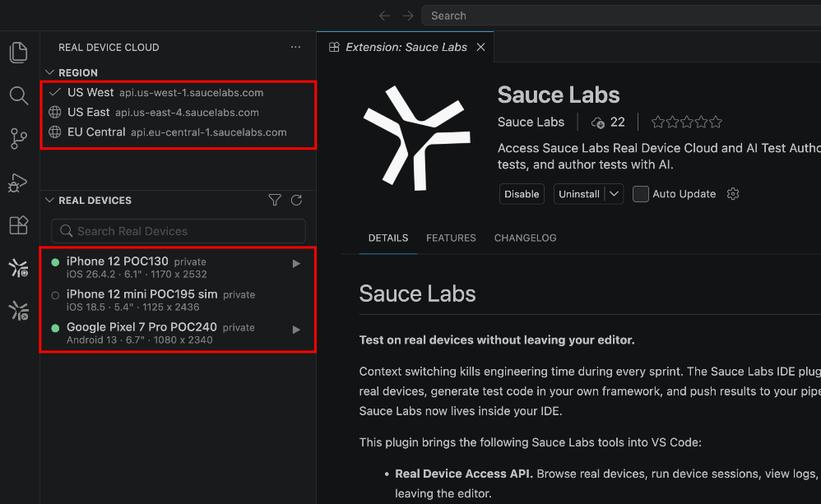Click the star rating of the extension
The height and width of the screenshot is (504, 821).
686,123
